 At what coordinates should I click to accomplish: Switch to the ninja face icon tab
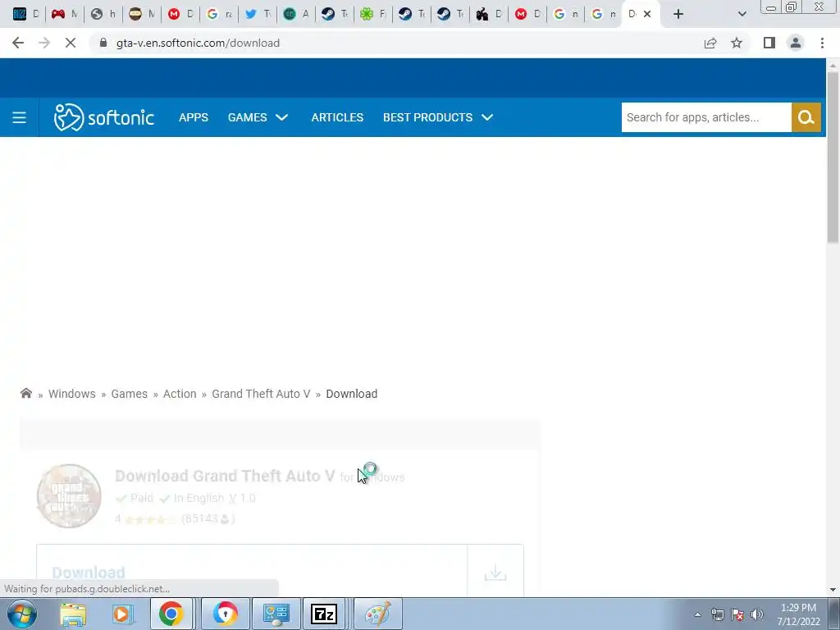[x=142, y=14]
